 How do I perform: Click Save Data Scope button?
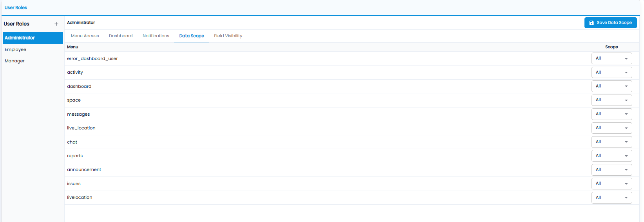point(610,23)
